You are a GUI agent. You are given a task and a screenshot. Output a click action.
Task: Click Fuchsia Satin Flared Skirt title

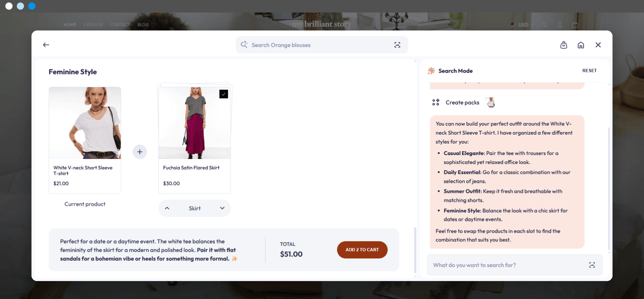click(191, 168)
